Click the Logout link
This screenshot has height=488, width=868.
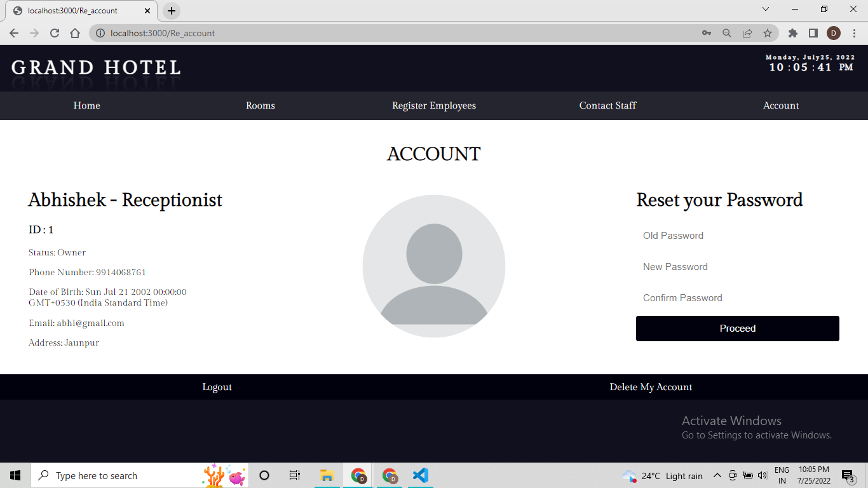[x=217, y=387]
